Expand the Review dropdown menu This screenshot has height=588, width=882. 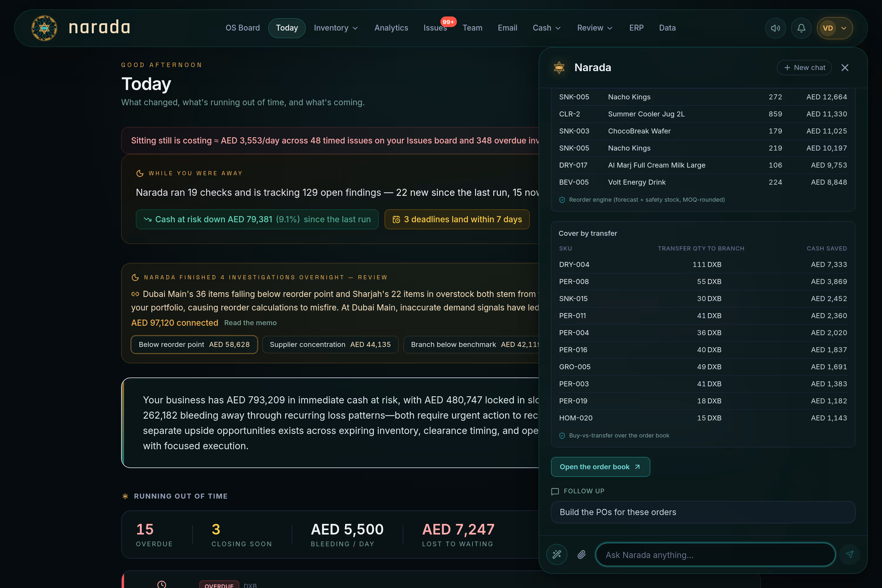tap(595, 28)
